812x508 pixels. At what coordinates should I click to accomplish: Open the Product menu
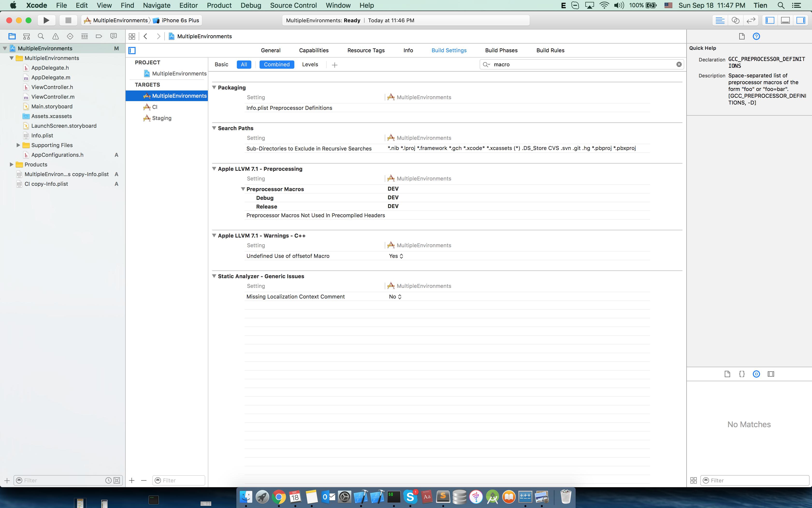(219, 5)
